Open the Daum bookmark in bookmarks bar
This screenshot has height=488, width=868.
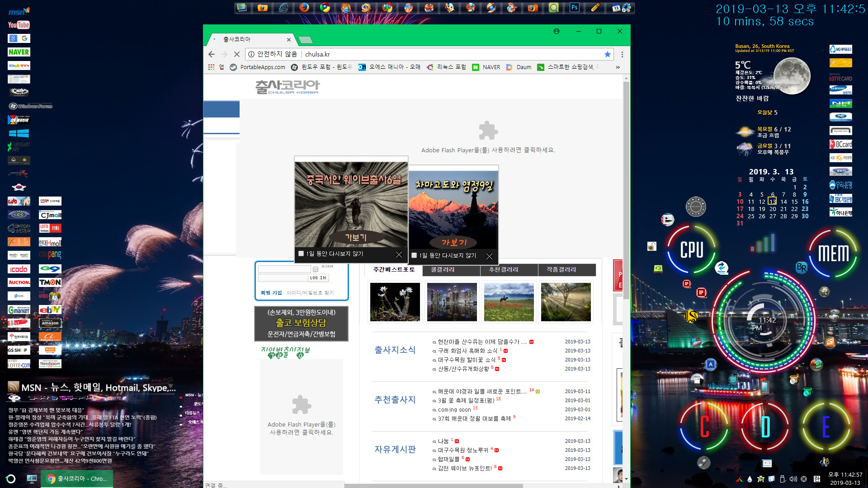[x=519, y=67]
